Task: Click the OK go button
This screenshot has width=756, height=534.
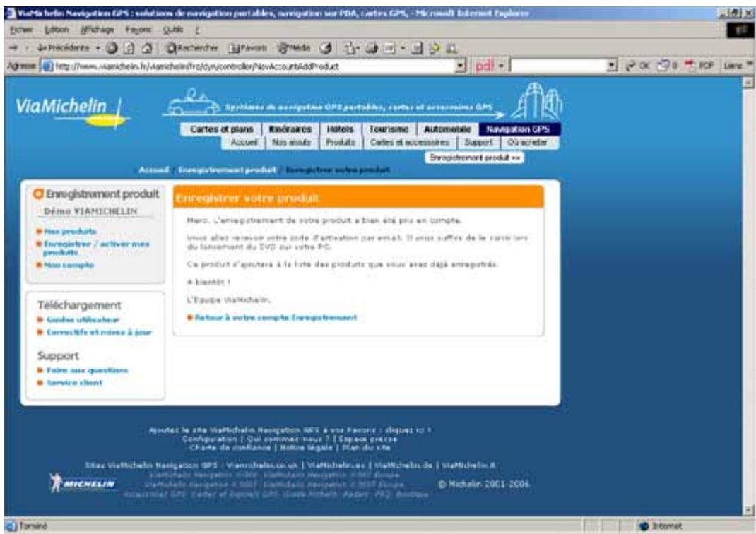Action: [638, 66]
